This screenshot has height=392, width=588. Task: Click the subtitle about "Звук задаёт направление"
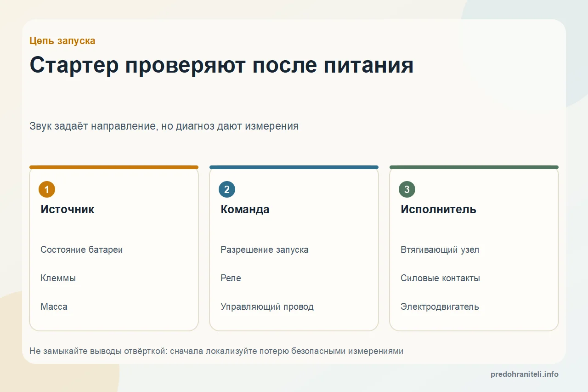pos(164,126)
